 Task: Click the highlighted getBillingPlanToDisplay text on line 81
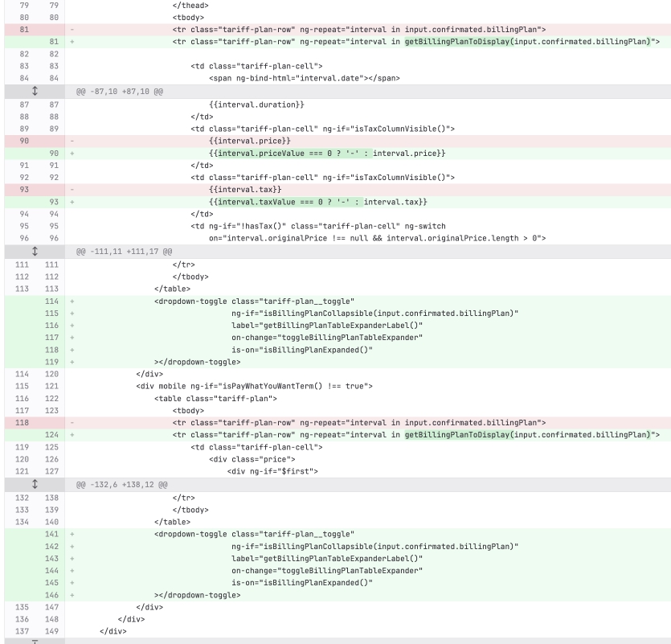click(x=457, y=42)
